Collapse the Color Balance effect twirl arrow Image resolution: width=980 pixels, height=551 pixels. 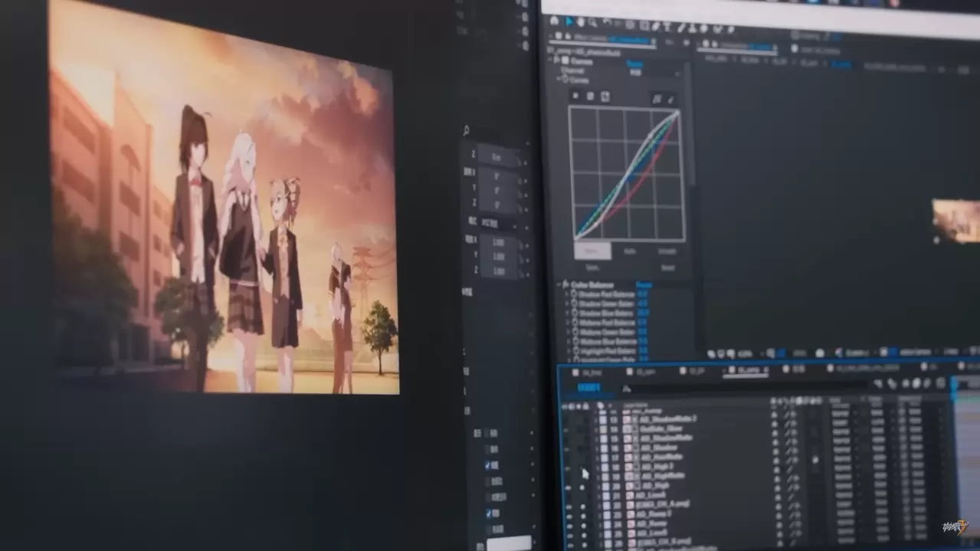(x=559, y=284)
